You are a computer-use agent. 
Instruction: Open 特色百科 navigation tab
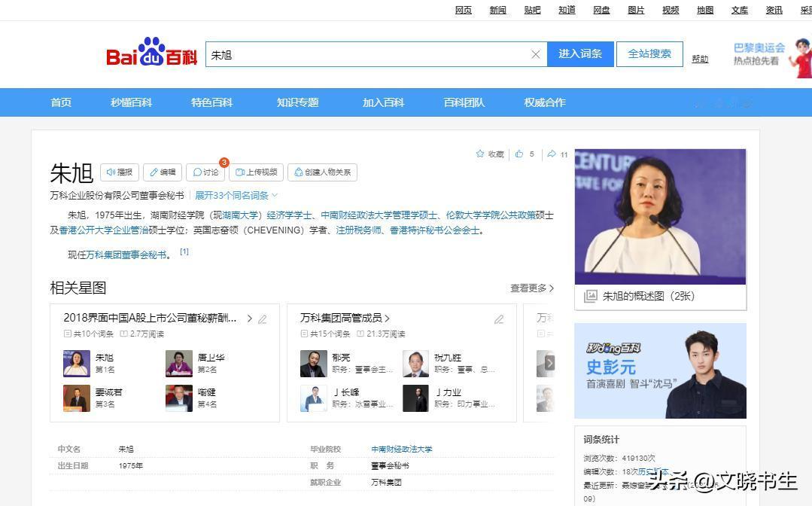click(x=211, y=102)
